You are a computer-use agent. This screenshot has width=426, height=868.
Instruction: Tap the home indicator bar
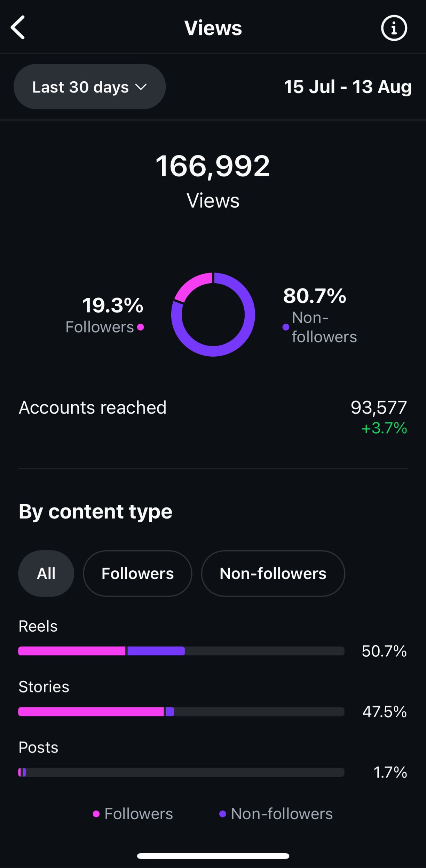tap(213, 856)
